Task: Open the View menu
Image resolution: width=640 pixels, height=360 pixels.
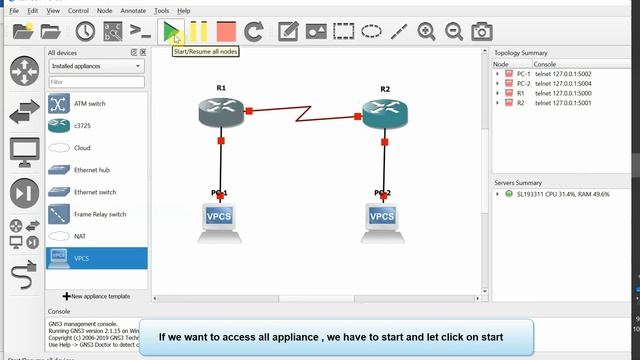Action: 53,11
